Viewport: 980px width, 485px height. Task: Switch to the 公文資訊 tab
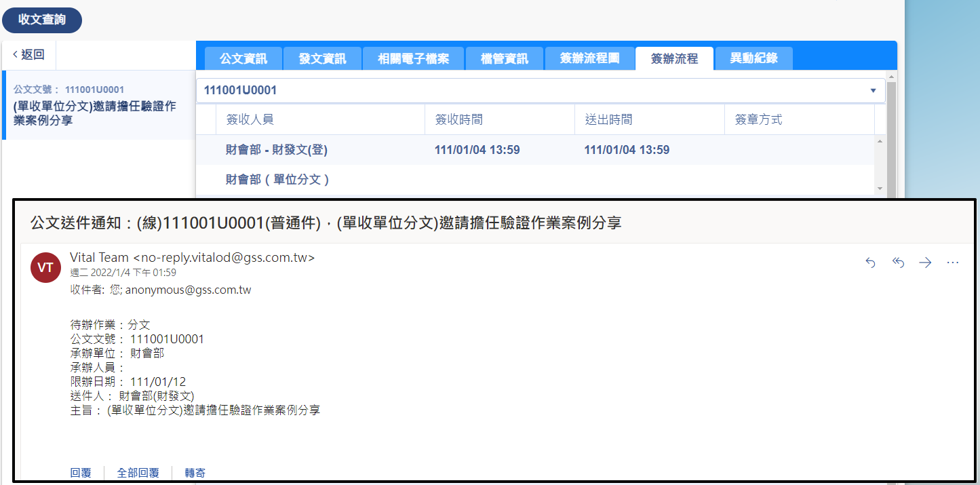243,59
